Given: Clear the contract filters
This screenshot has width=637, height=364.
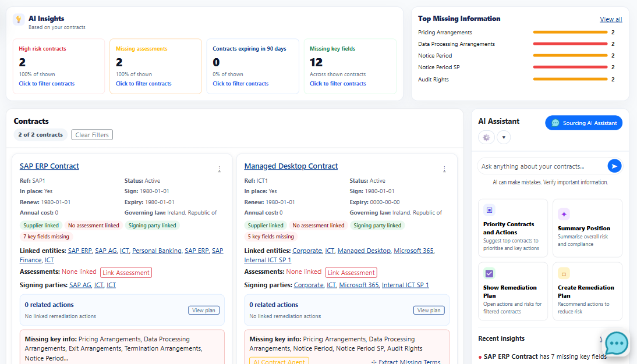Looking at the screenshot, I should click(x=92, y=135).
